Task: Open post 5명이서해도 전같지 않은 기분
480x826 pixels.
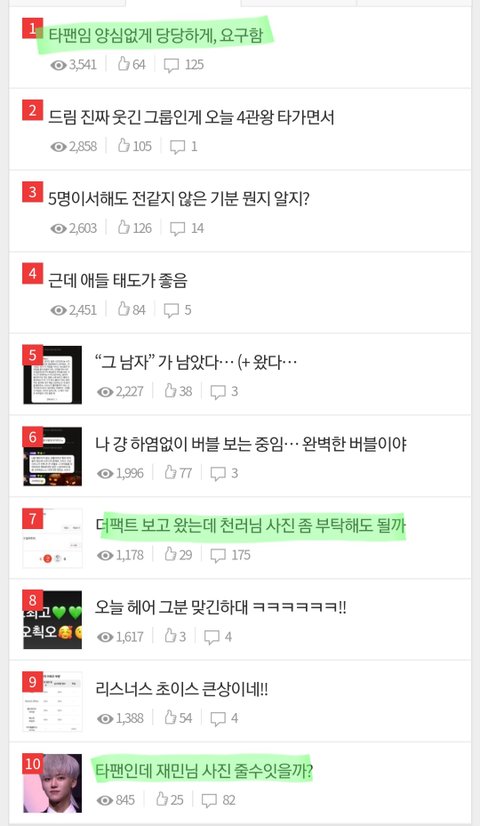Action: click(179, 198)
